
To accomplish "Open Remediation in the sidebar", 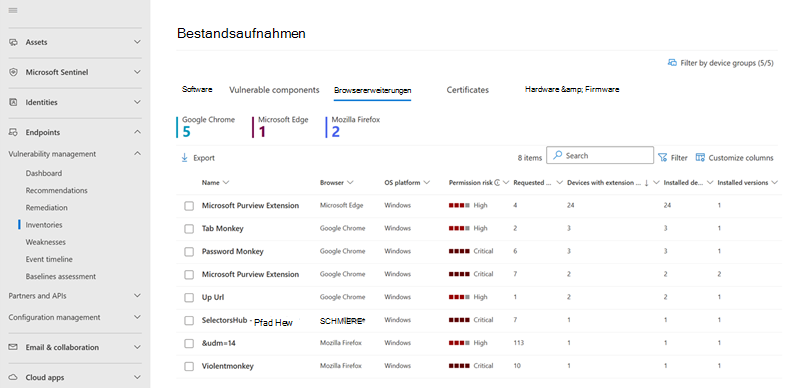I will pos(46,208).
